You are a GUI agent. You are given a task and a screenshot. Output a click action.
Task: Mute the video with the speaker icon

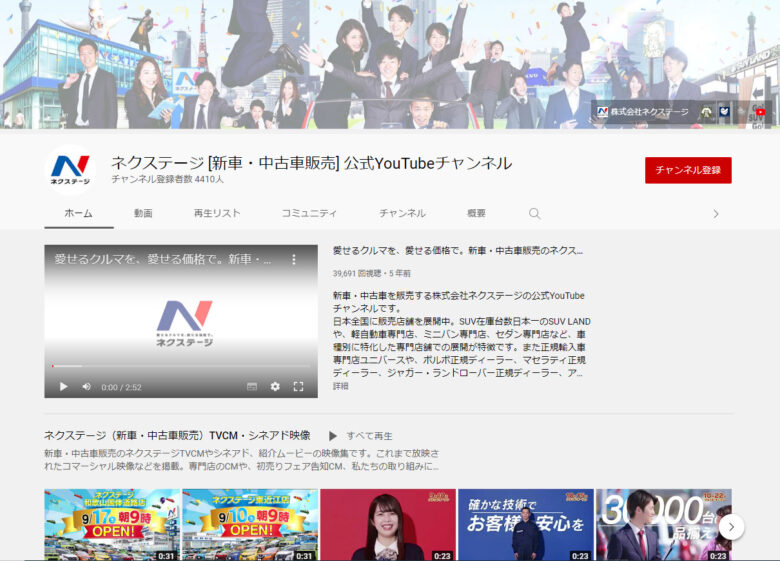coord(86,386)
